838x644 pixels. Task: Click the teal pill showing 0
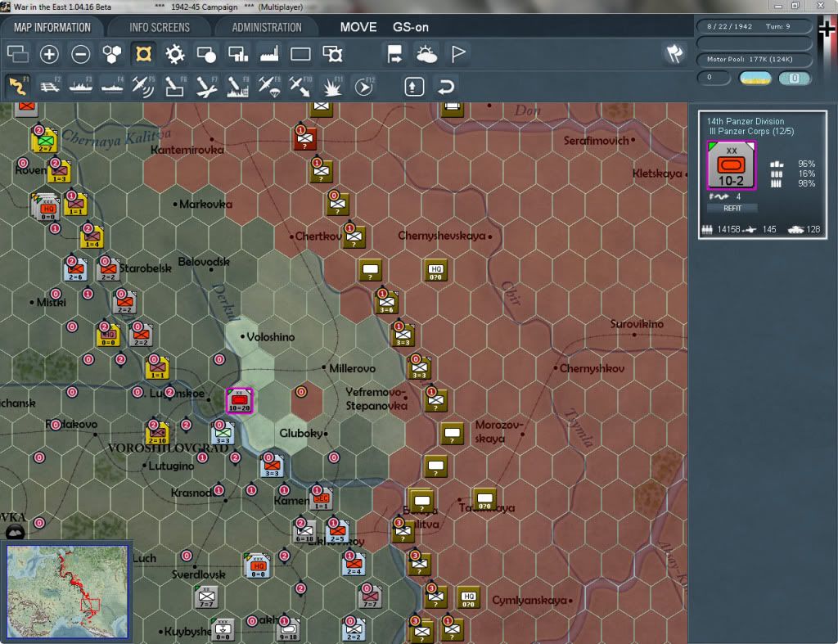(x=794, y=79)
